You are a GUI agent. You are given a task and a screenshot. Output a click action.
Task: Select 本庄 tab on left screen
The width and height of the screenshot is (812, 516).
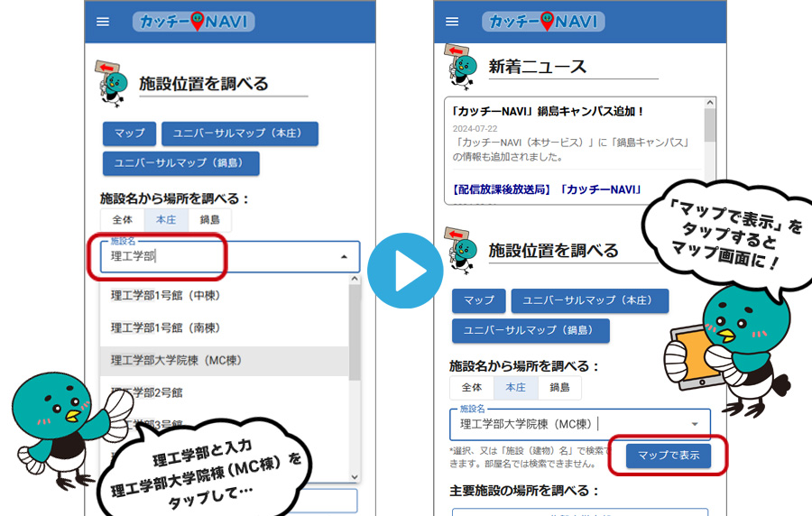[x=166, y=220]
